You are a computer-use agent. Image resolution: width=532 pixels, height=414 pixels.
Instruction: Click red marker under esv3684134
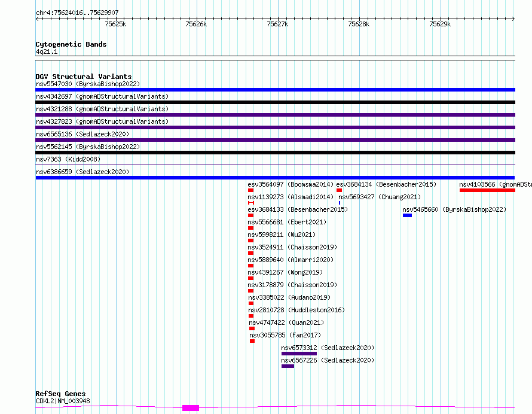(x=339, y=190)
